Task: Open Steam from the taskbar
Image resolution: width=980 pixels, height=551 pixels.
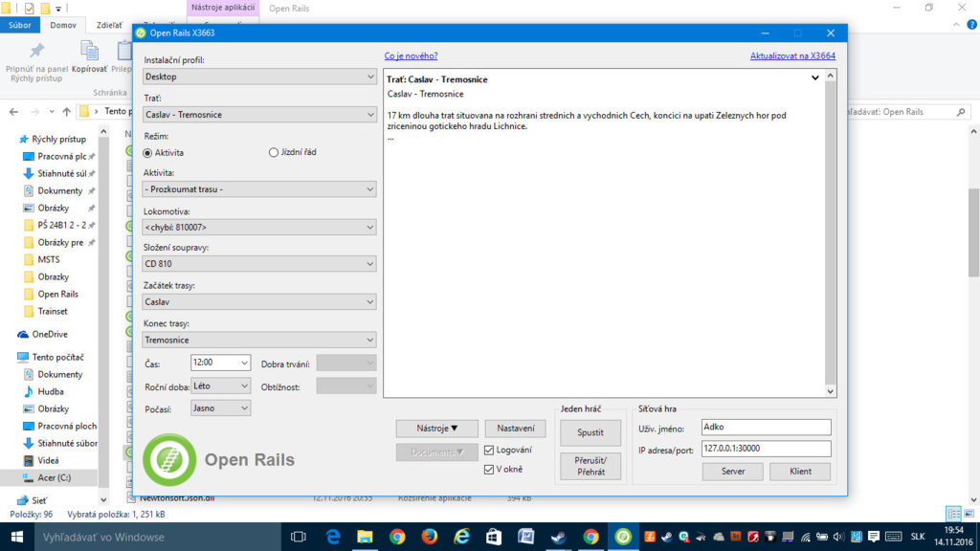Action: 558,537
